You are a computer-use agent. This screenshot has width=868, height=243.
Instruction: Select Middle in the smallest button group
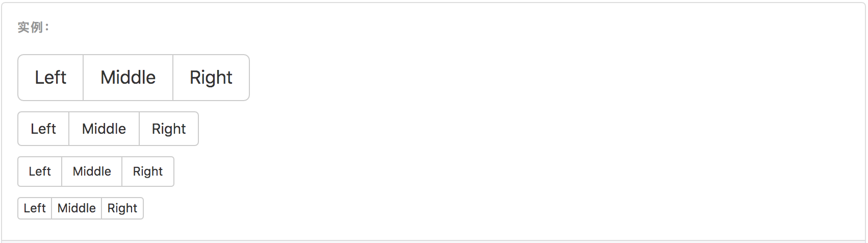(76, 208)
